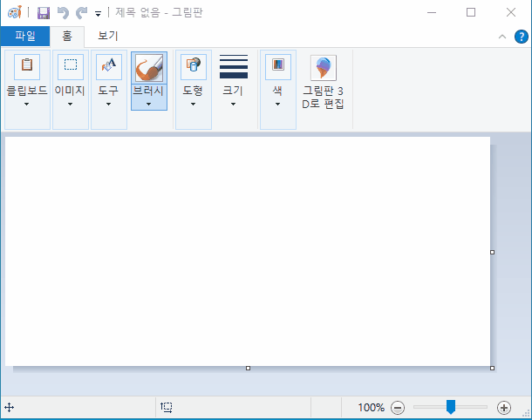The image size is (532, 420).
Task: Click the white drawing canvas
Action: (248, 252)
